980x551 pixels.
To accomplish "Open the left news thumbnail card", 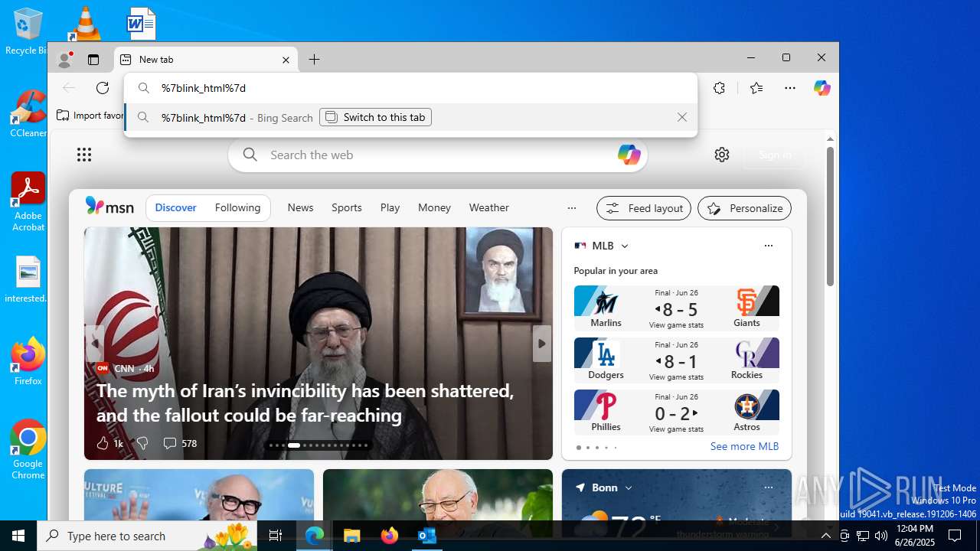I will click(x=199, y=495).
